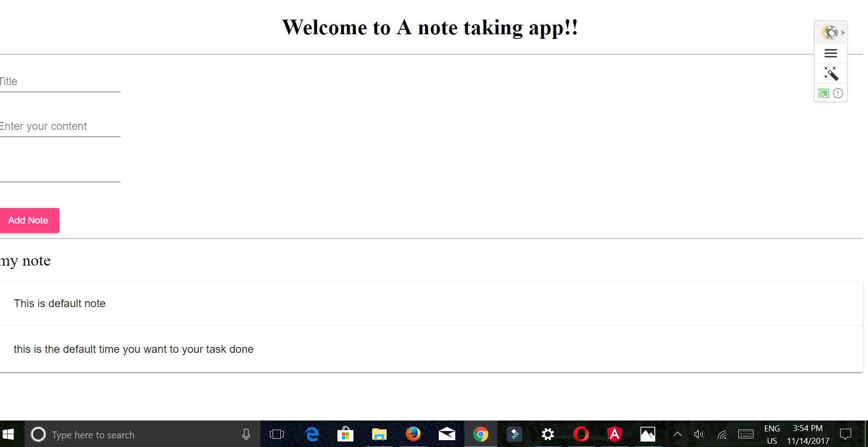
Task: Select the magic wand extension icon
Action: coord(831,73)
